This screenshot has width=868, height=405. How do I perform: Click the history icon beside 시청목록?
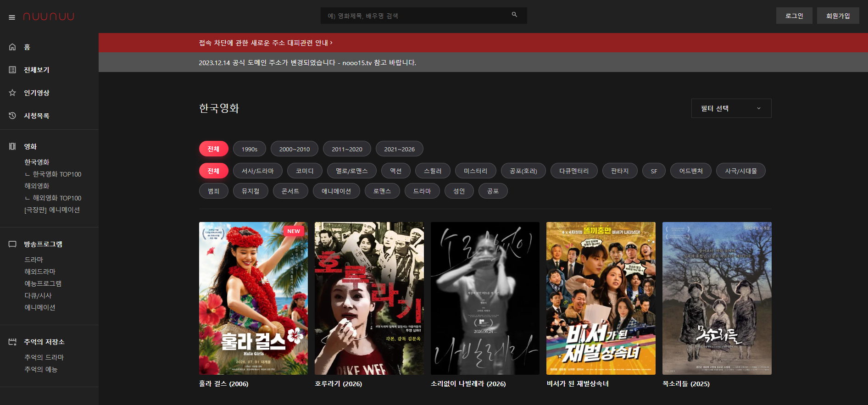point(12,116)
